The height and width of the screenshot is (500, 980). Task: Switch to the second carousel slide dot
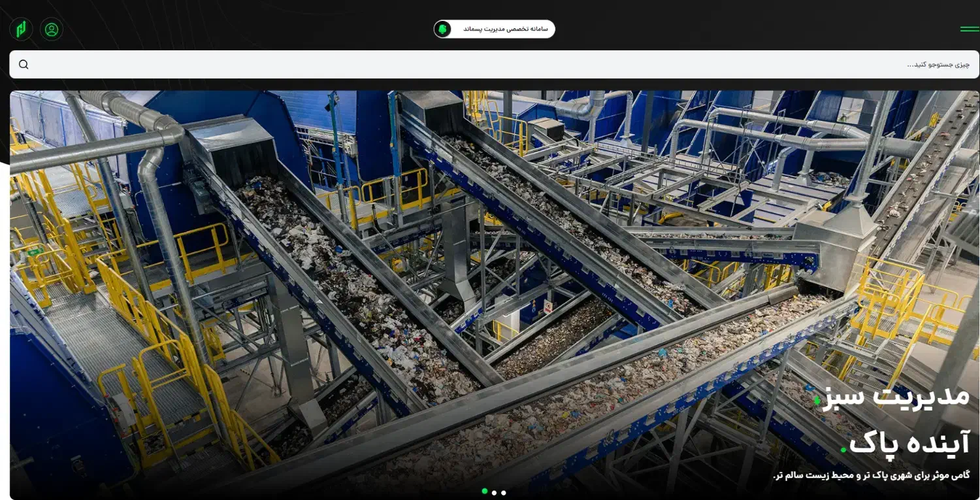pyautogui.click(x=494, y=493)
